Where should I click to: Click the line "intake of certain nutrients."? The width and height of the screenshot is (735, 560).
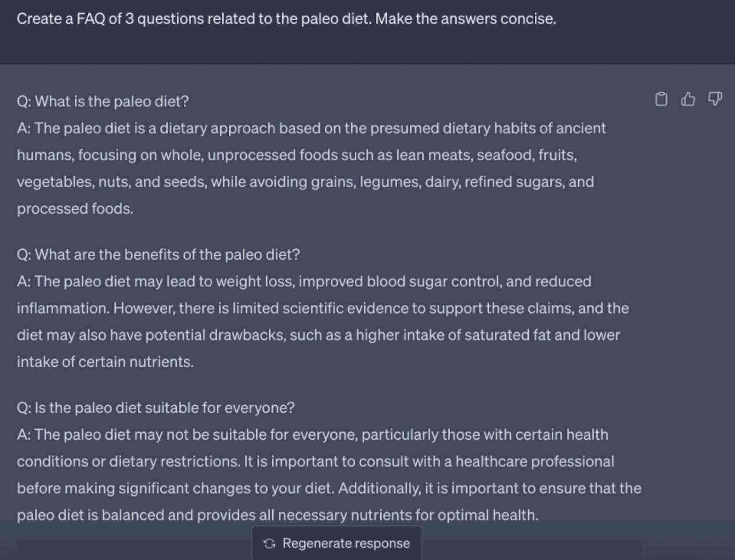[x=105, y=362]
